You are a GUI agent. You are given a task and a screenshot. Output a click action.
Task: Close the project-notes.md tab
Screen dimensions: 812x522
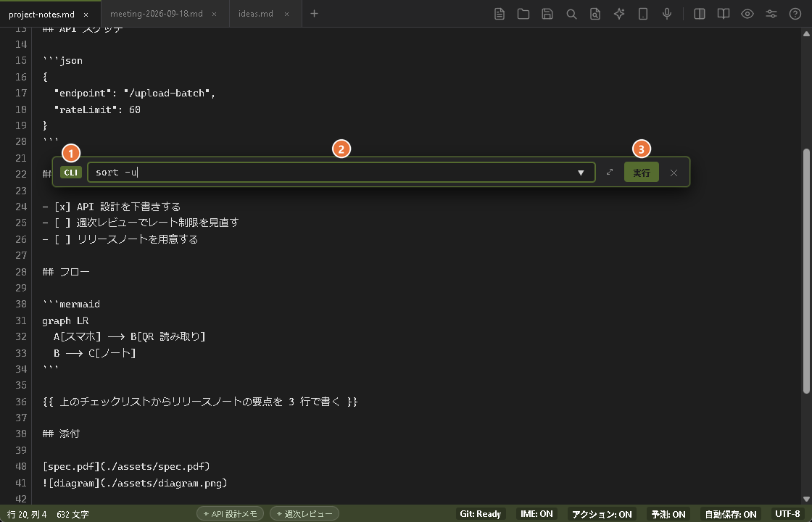click(86, 14)
